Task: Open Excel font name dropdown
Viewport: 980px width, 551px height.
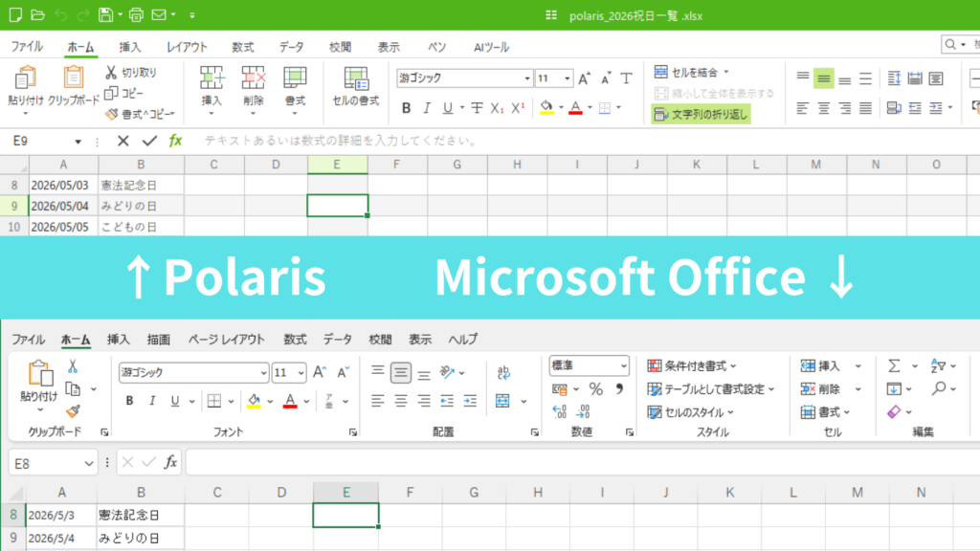Action: tap(263, 373)
